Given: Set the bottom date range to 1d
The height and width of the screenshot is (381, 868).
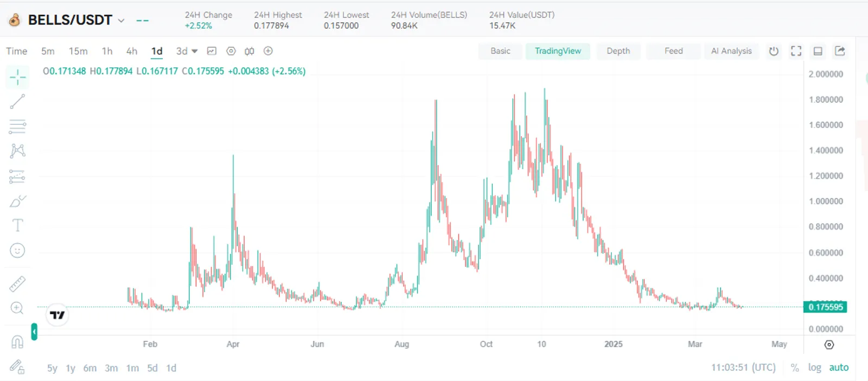Looking at the screenshot, I should (171, 368).
